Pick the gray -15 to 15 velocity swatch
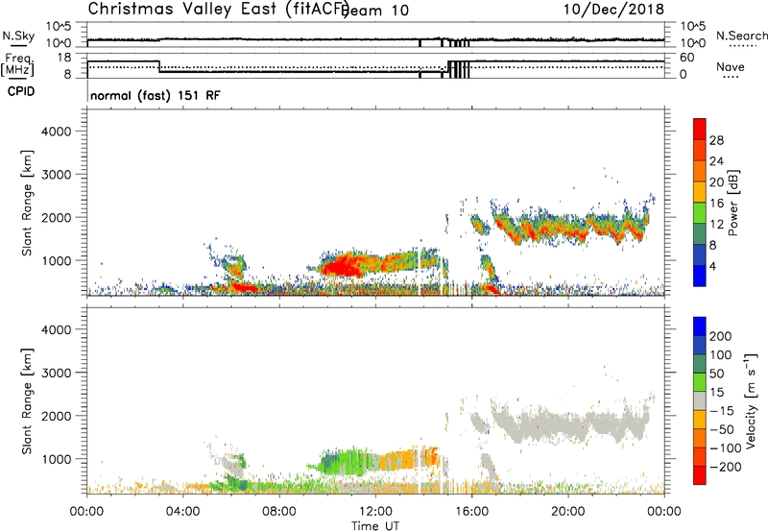This screenshot has height=532, width=768. (700, 400)
